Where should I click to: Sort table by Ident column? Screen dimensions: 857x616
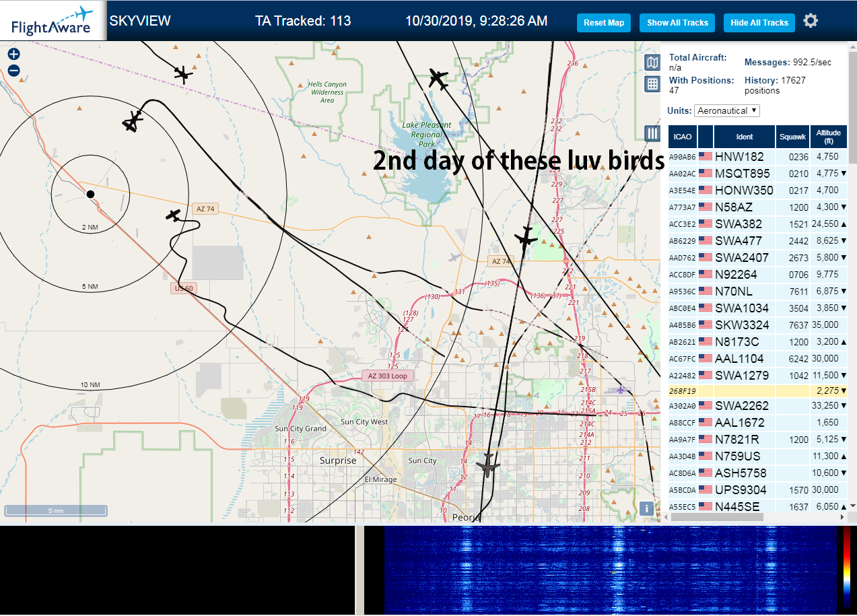pyautogui.click(x=745, y=137)
